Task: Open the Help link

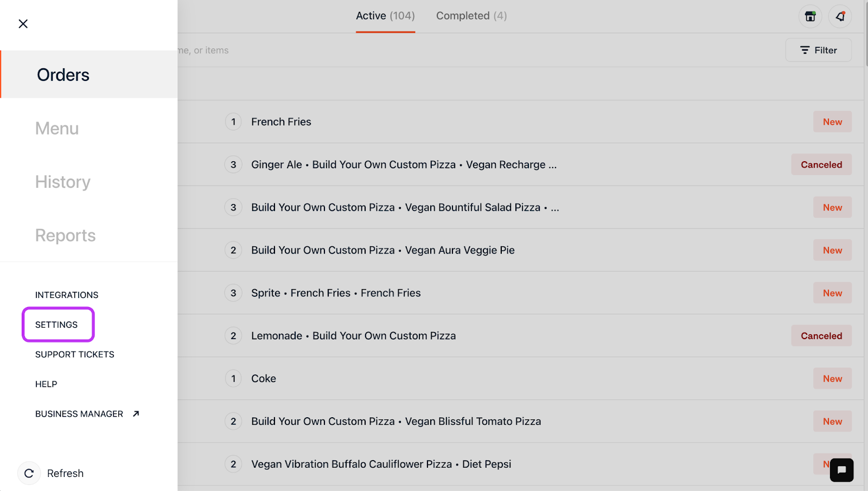Action: [46, 384]
